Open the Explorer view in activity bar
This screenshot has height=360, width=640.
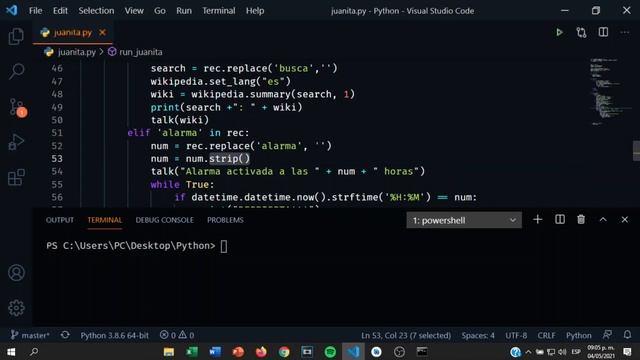pyautogui.click(x=16, y=36)
